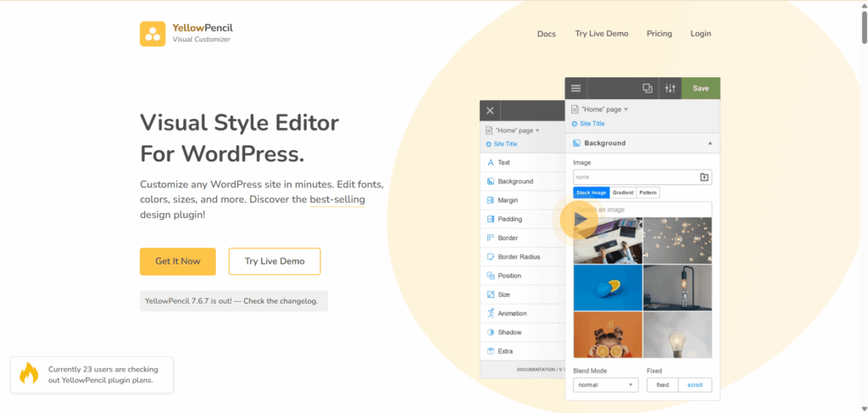Click the Shadow property icon
This screenshot has width=868, height=413.
tap(490, 332)
